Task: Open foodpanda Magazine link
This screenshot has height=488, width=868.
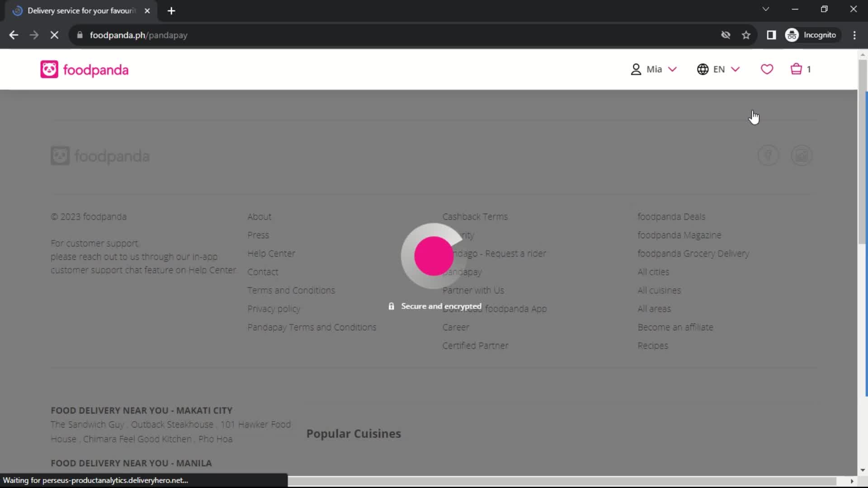Action: pos(679,235)
